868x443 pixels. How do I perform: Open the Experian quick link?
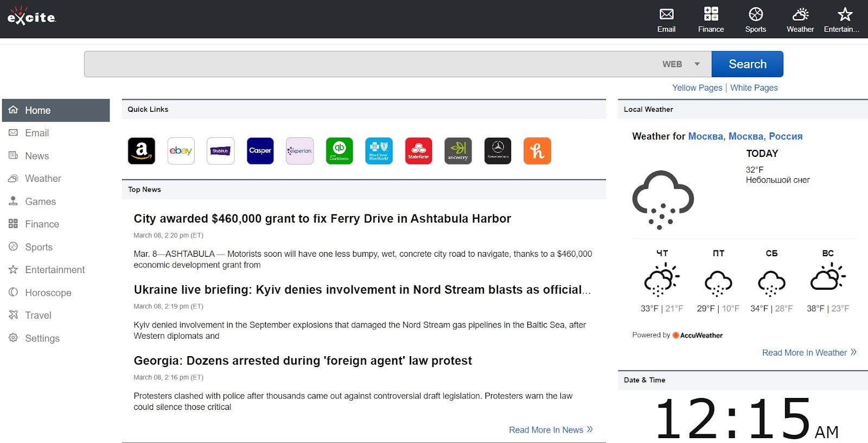click(300, 151)
